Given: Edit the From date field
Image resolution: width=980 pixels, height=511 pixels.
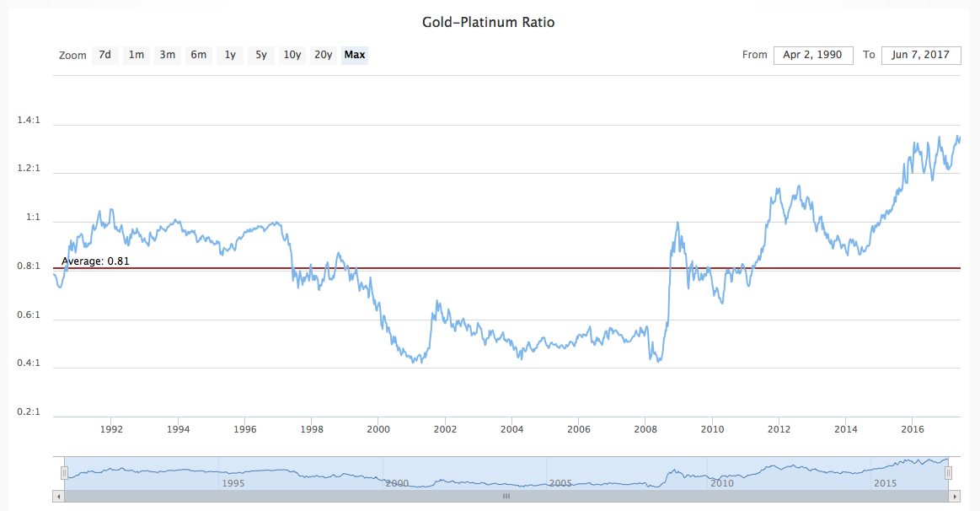Looking at the screenshot, I should [813, 55].
